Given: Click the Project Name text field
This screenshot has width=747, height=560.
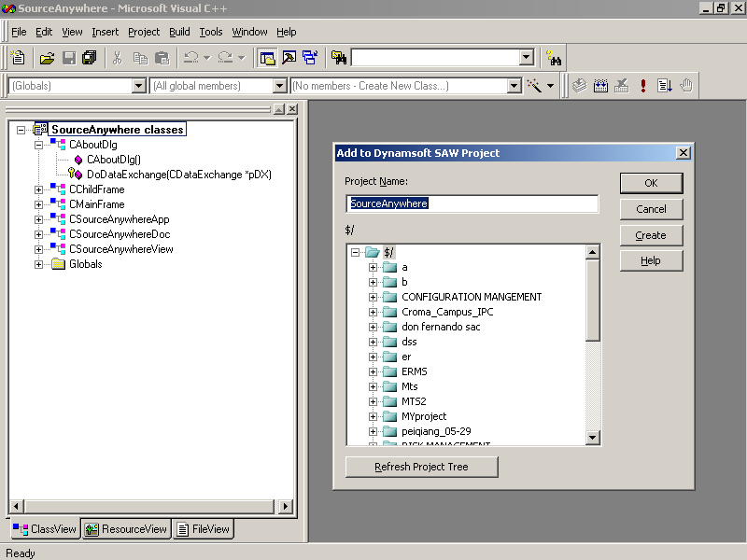Looking at the screenshot, I should pos(472,203).
